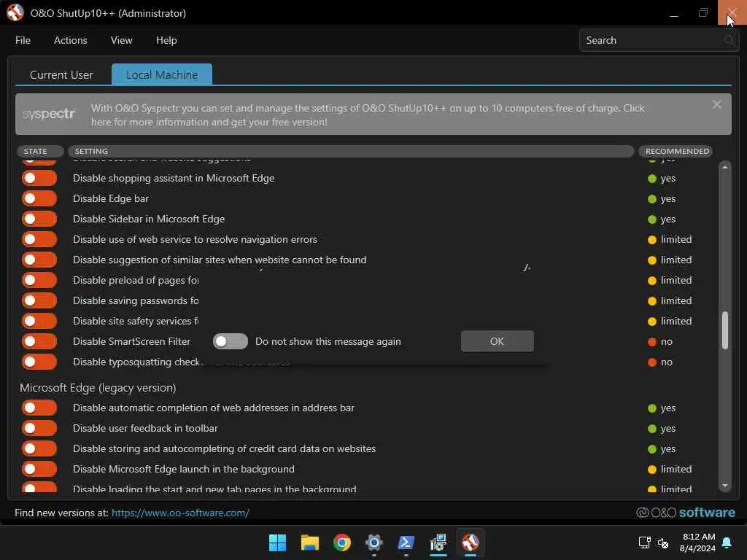Click the SETTING column header
The image size is (747, 560).
[351, 151]
